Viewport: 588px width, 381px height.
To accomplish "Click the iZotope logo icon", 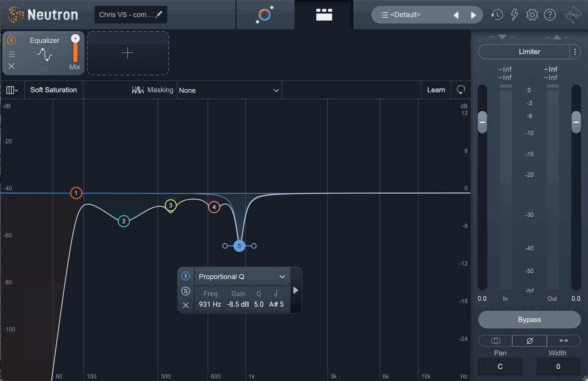I will (573, 15).
